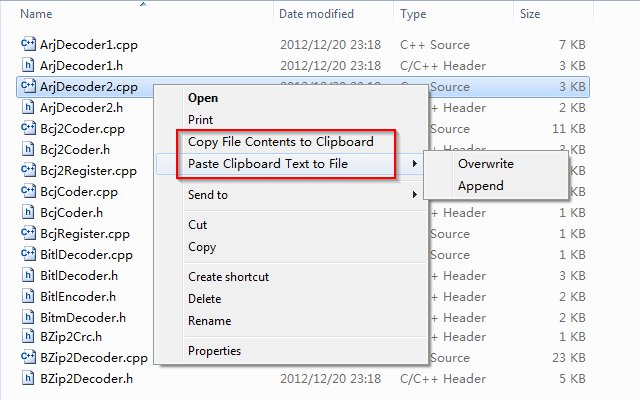Viewport: 640px width, 400px height.
Task: Select the BZip2Decoder.h file row
Action: click(303, 378)
